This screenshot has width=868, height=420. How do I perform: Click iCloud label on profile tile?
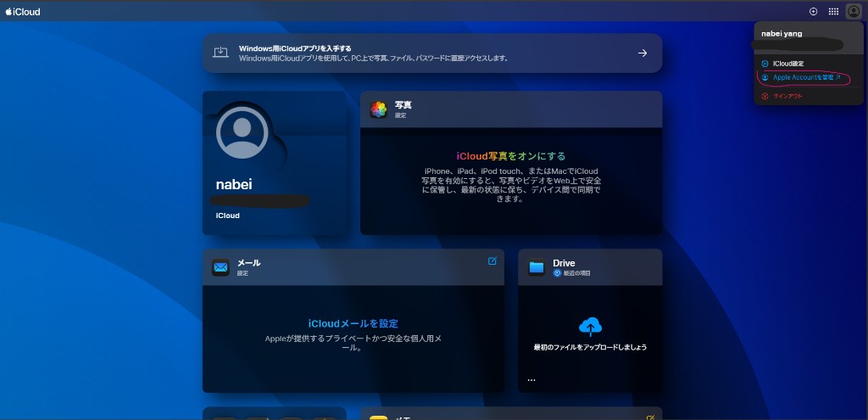coord(227,216)
